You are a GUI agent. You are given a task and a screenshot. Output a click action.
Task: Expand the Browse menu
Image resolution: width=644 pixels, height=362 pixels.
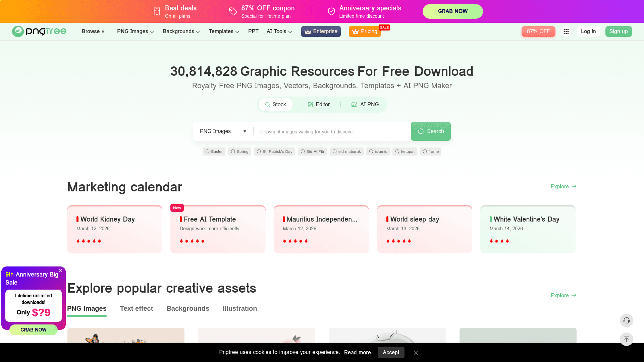[x=93, y=32]
